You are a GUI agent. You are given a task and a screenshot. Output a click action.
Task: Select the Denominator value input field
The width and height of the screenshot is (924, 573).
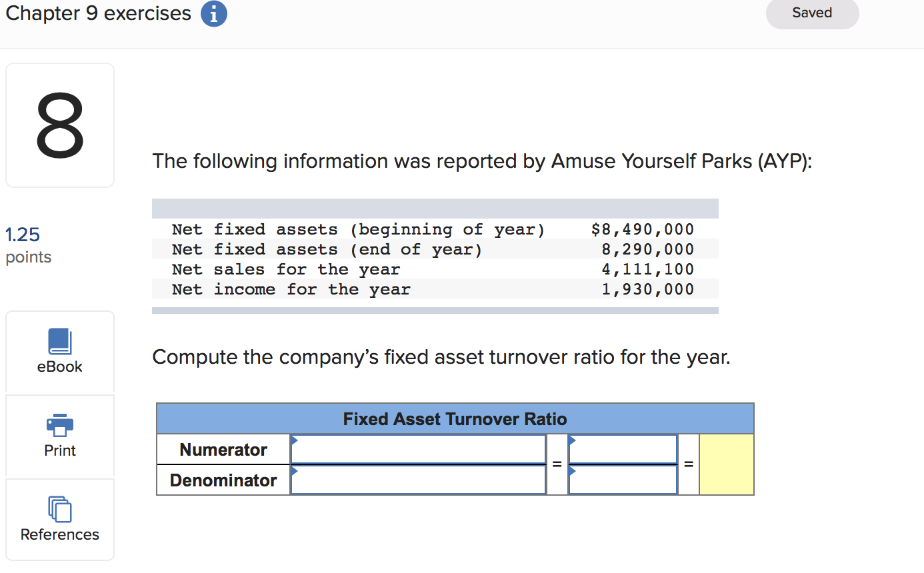click(623, 480)
